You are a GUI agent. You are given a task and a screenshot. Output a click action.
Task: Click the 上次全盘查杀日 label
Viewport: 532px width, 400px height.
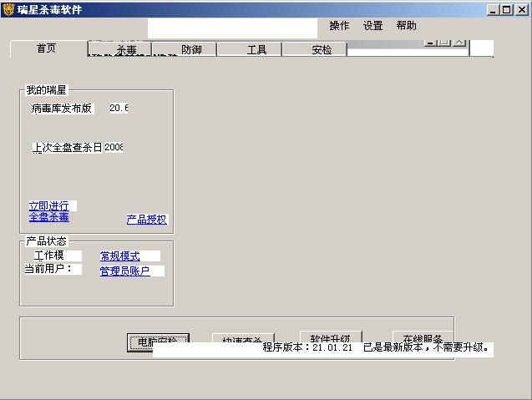tap(67, 147)
